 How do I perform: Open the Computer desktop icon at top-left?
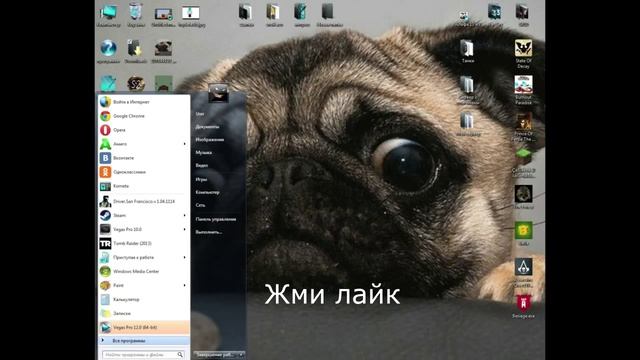pyautogui.click(x=108, y=15)
